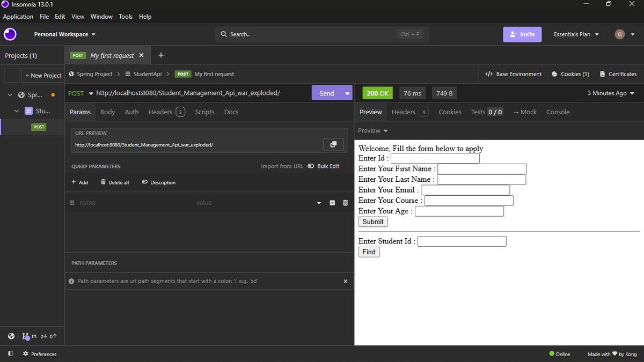Click the Invite button

tap(522, 34)
